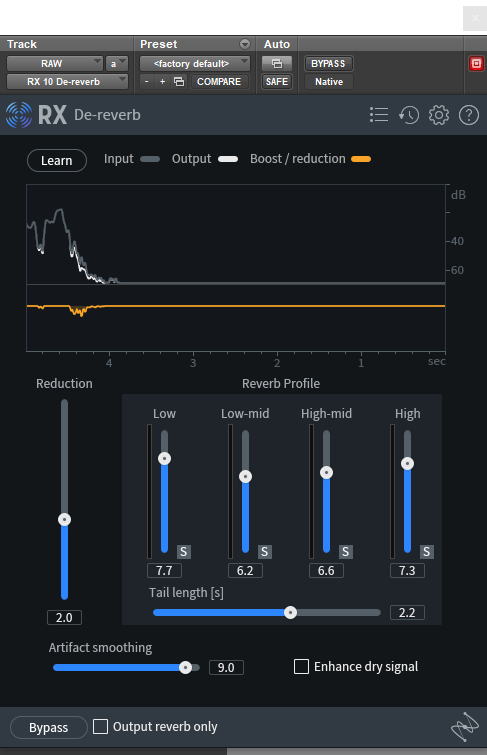Click the iZotope logo at bottom right
The height and width of the screenshot is (755, 487).
point(465,727)
